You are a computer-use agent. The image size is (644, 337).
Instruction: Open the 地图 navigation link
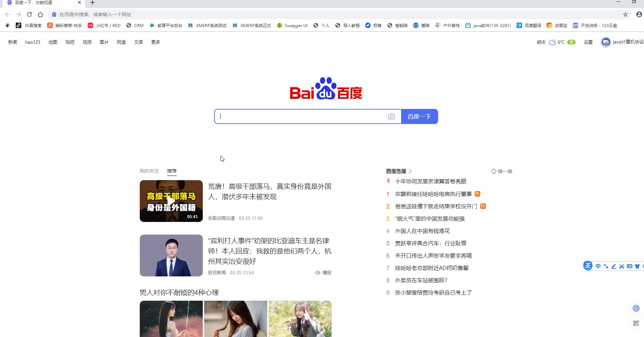point(53,42)
